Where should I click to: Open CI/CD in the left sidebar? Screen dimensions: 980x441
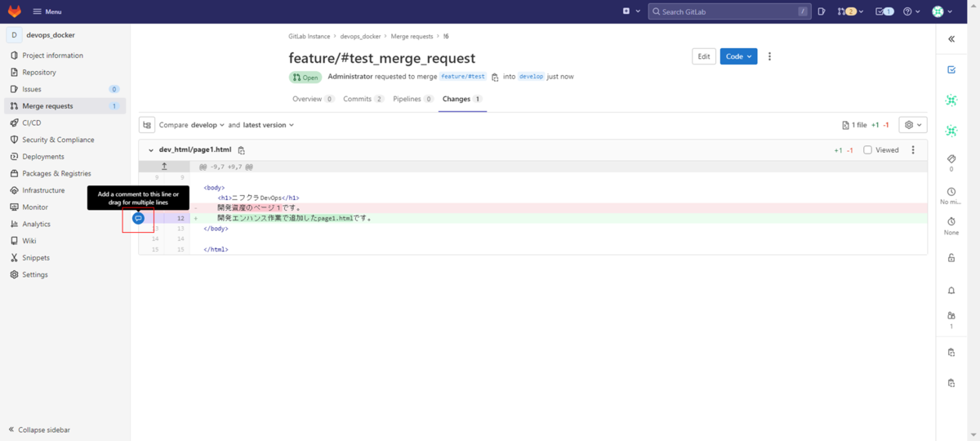pyautogui.click(x=32, y=122)
